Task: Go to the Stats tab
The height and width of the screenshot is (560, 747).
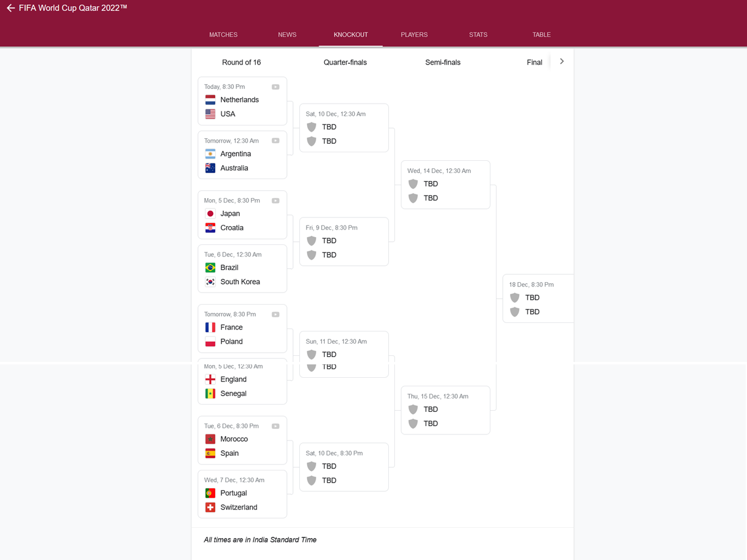Action: (x=478, y=35)
